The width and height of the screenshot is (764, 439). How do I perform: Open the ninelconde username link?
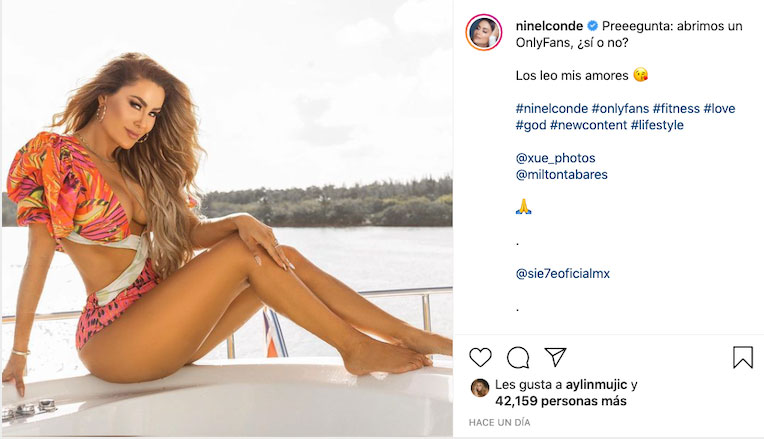549,27
